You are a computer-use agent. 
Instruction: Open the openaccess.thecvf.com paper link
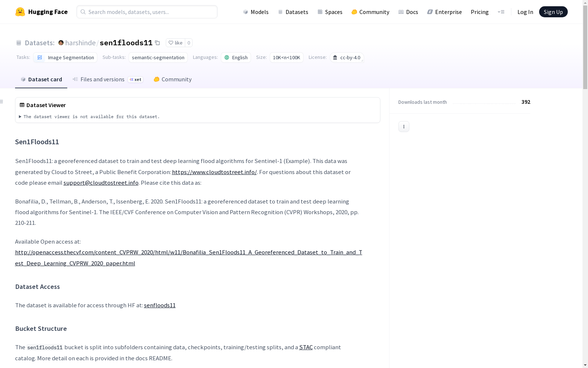click(x=189, y=258)
